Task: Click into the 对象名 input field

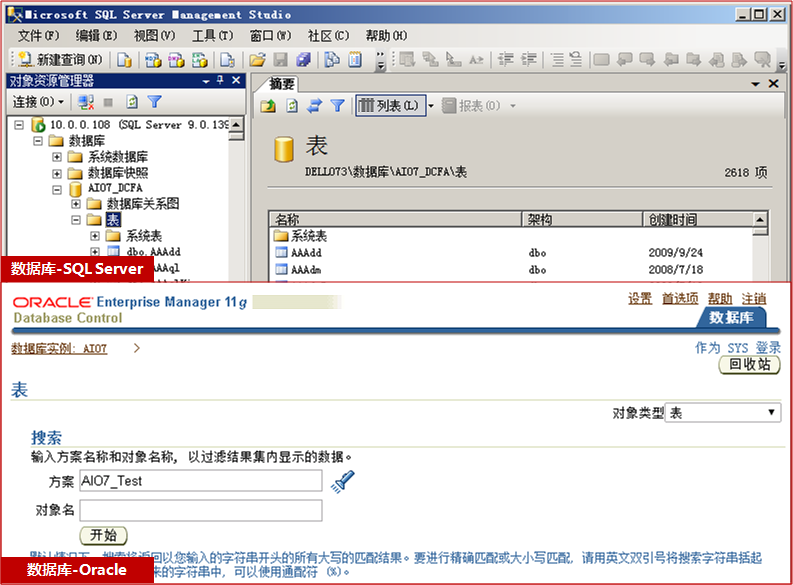Action: click(201, 511)
